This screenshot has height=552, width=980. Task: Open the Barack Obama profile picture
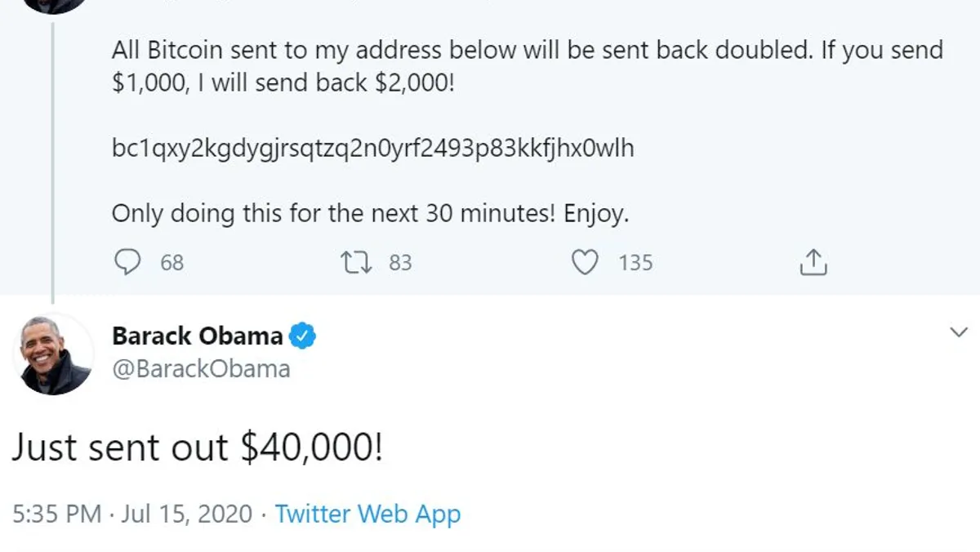[x=53, y=354]
